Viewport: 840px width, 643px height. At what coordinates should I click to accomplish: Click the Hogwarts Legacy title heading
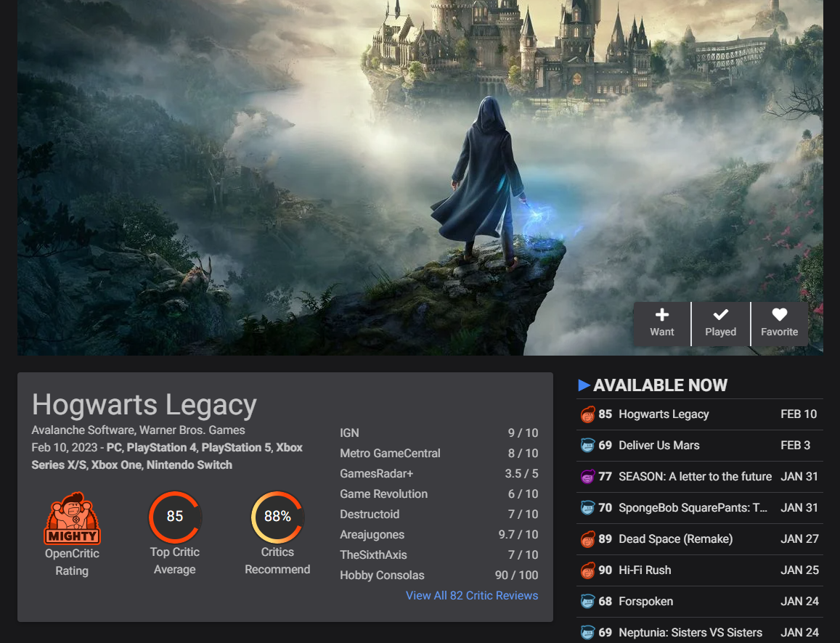[x=144, y=405]
